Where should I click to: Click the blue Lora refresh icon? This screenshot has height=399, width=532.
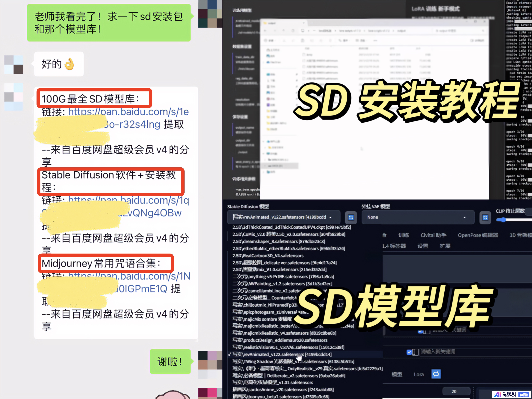(436, 374)
